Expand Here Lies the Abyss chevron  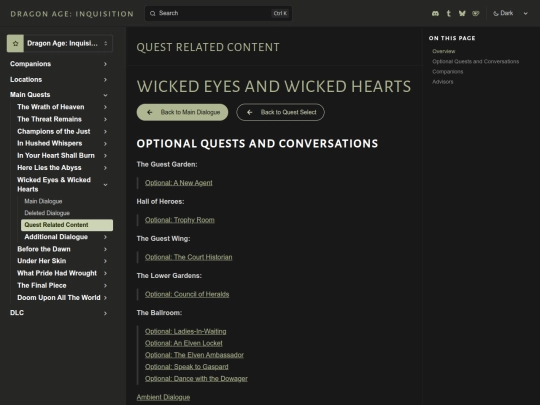[105, 168]
